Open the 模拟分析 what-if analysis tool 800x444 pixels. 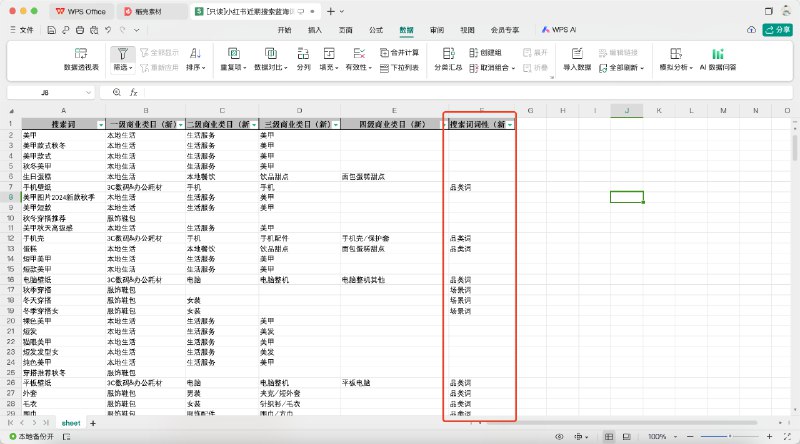(x=676, y=59)
